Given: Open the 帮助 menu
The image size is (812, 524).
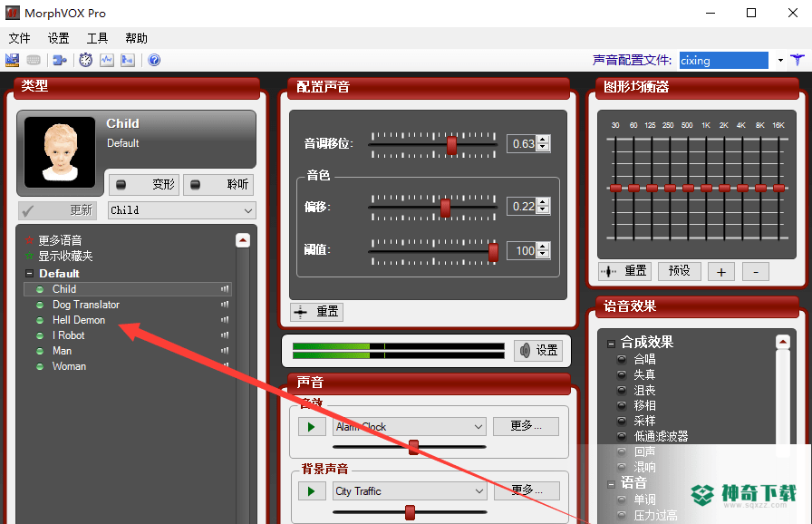Looking at the screenshot, I should [136, 38].
